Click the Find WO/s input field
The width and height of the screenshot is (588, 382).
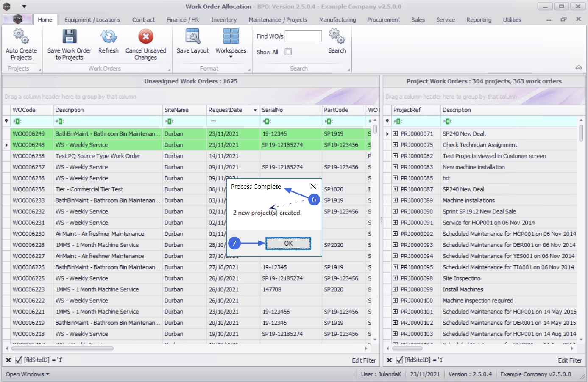[x=303, y=36]
